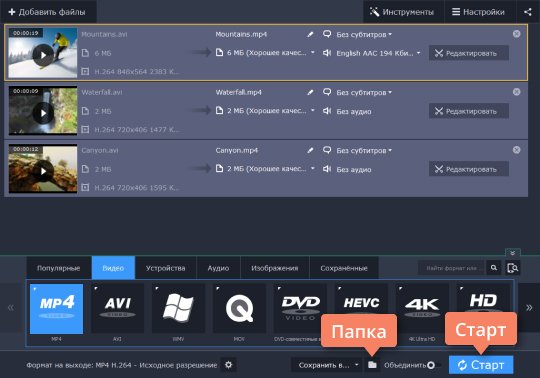Collapse the format panel with chevron

pyautogui.click(x=512, y=253)
